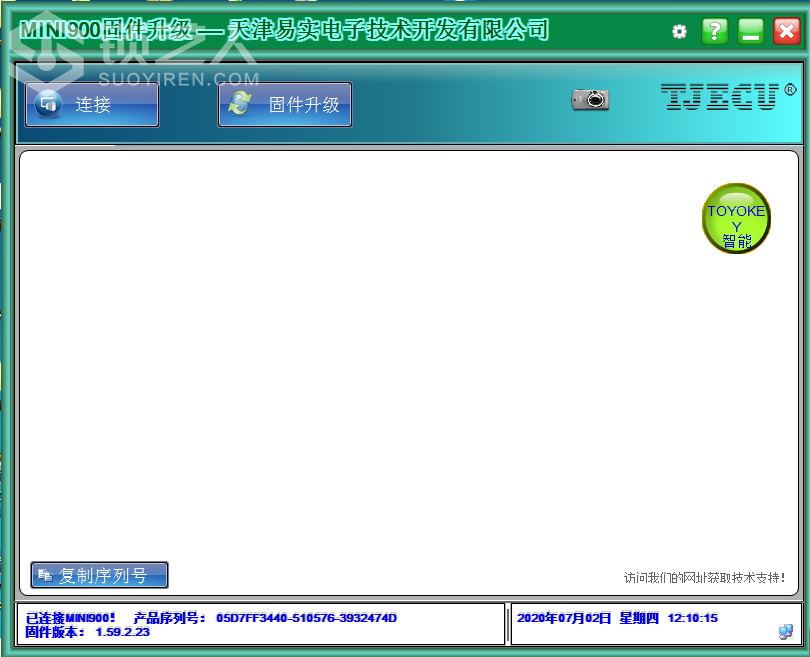Image resolution: width=810 pixels, height=657 pixels.
Task: Open the TOYOKEY 智能 round button
Action: point(736,218)
